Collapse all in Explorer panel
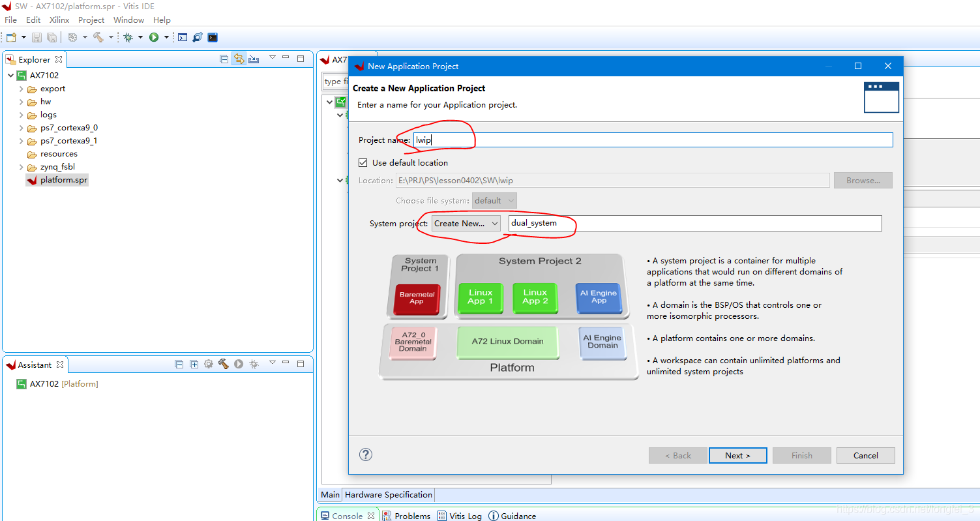Viewport: 980px width, 521px height. point(224,59)
